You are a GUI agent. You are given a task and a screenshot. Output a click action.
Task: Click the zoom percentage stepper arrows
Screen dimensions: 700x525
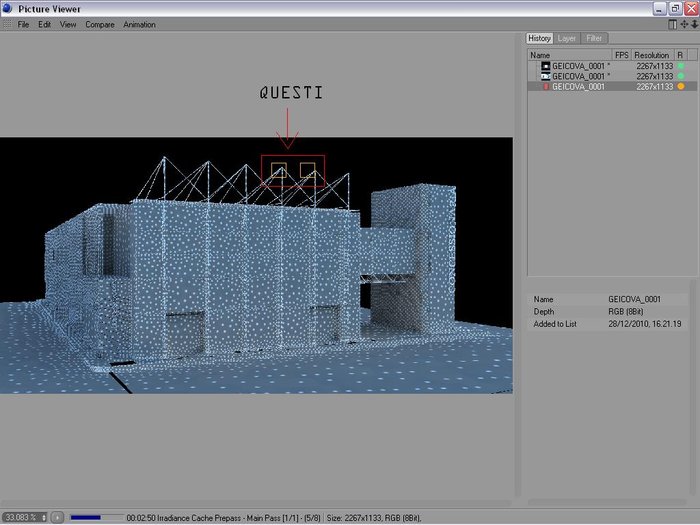[44, 517]
